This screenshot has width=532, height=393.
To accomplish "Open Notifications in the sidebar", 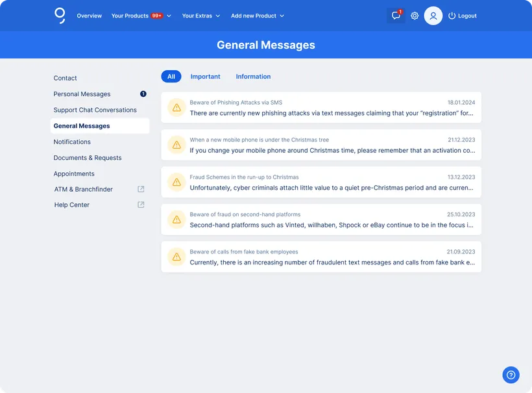I will (72, 142).
